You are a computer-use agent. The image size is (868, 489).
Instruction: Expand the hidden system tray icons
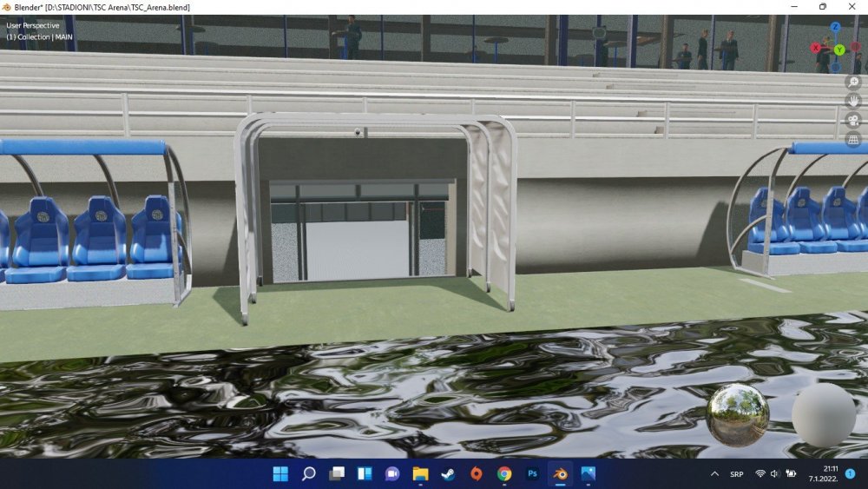click(714, 474)
